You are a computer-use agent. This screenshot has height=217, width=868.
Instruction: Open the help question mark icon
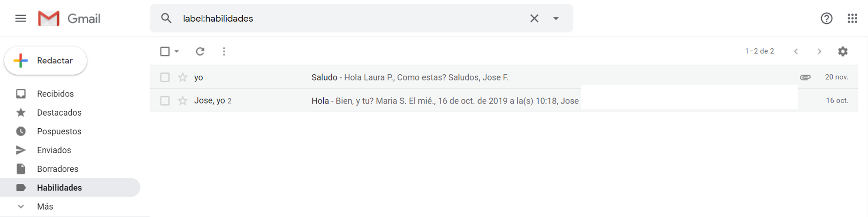click(826, 18)
